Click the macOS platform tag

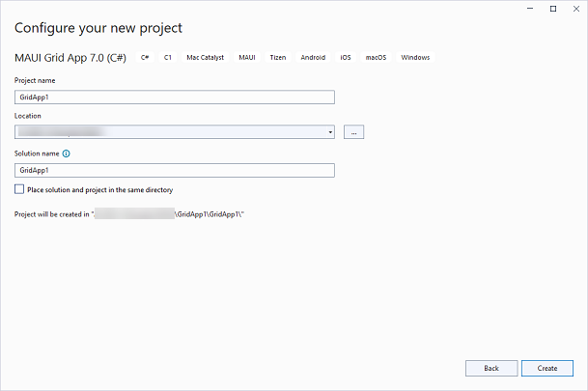tap(376, 58)
